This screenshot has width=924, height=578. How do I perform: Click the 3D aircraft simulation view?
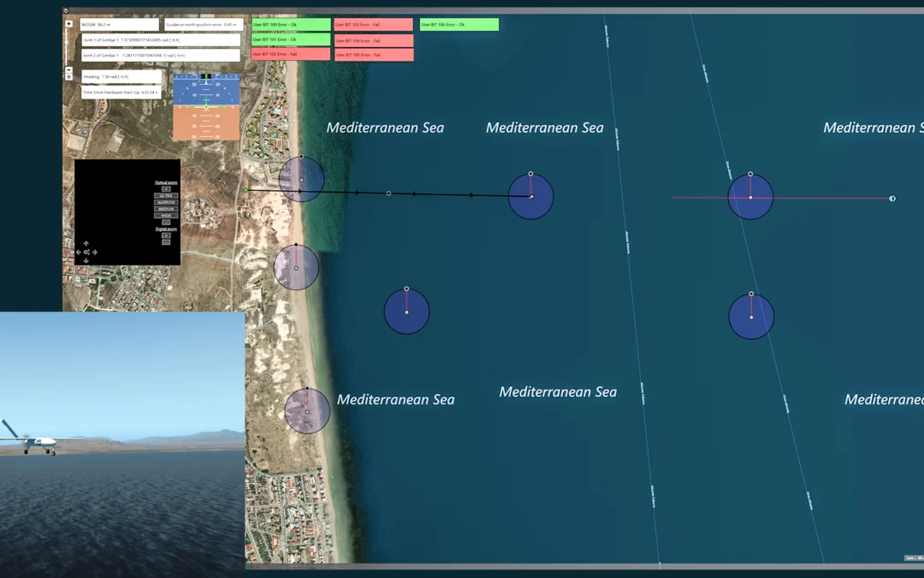pyautogui.click(x=122, y=444)
